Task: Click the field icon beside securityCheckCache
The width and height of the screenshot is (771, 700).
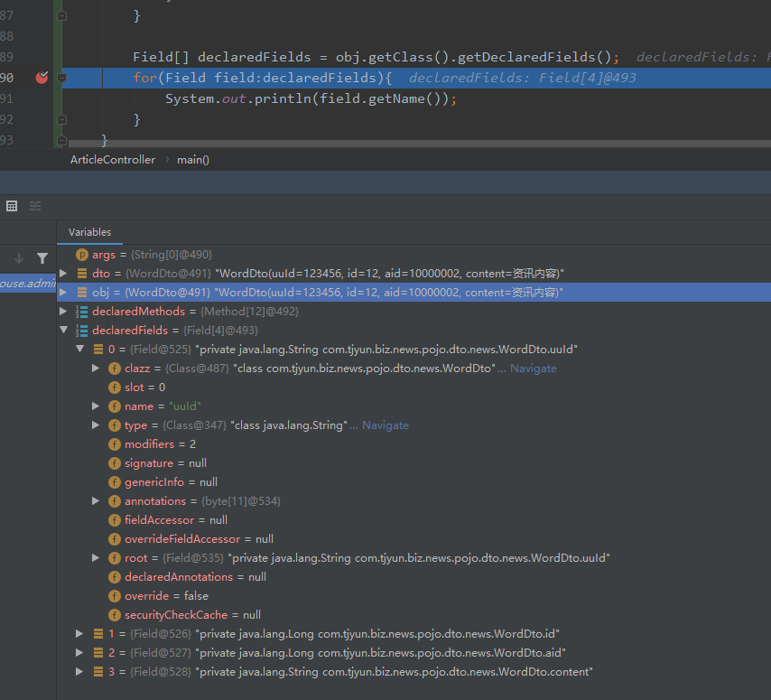Action: pyautogui.click(x=115, y=615)
